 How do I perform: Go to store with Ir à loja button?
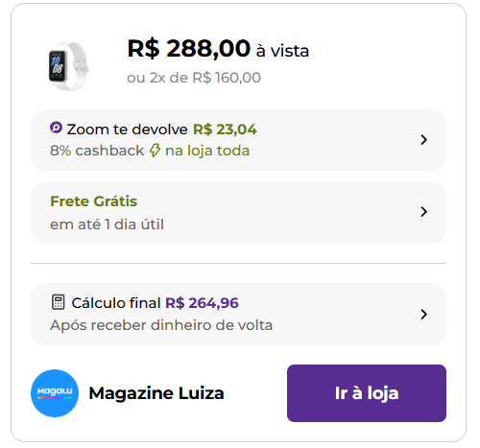coord(367,393)
